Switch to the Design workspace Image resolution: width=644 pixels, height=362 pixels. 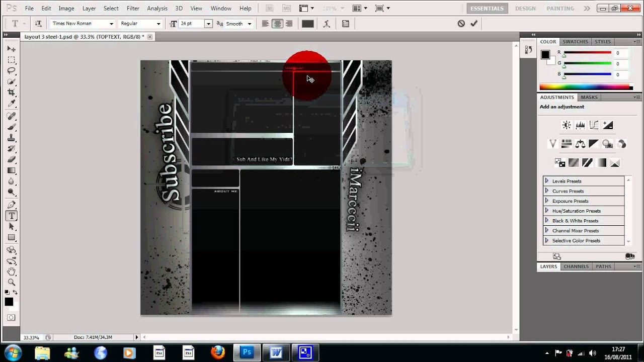525,9
